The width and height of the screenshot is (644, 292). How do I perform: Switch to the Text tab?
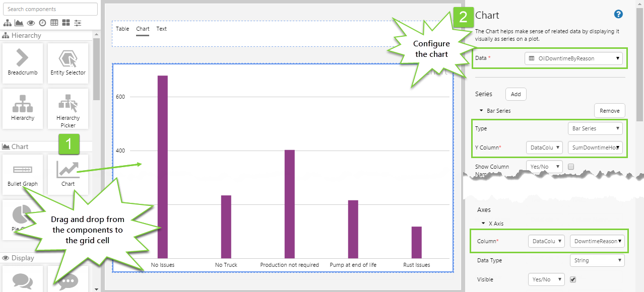tap(161, 29)
